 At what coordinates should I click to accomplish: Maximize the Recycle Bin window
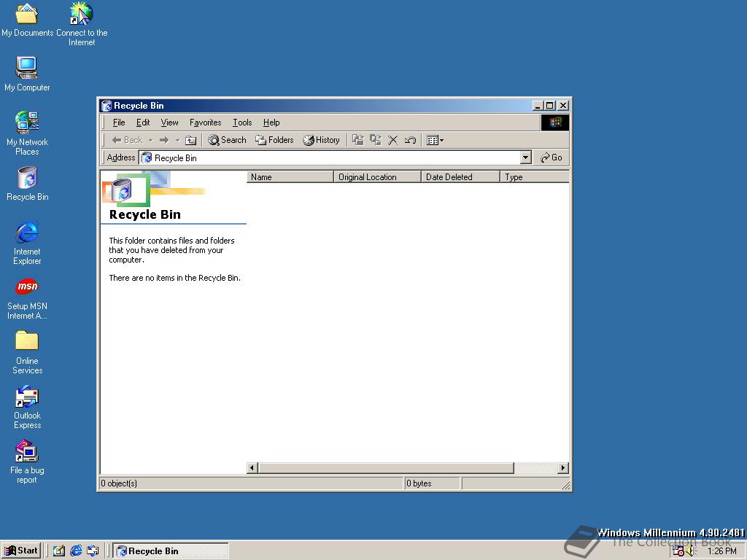click(x=549, y=106)
